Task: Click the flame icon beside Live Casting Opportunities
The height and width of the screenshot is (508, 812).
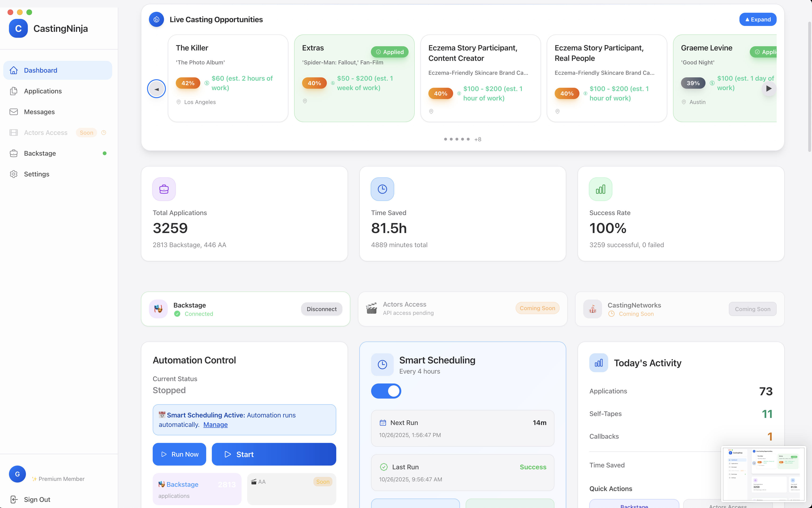Action: [x=156, y=20]
